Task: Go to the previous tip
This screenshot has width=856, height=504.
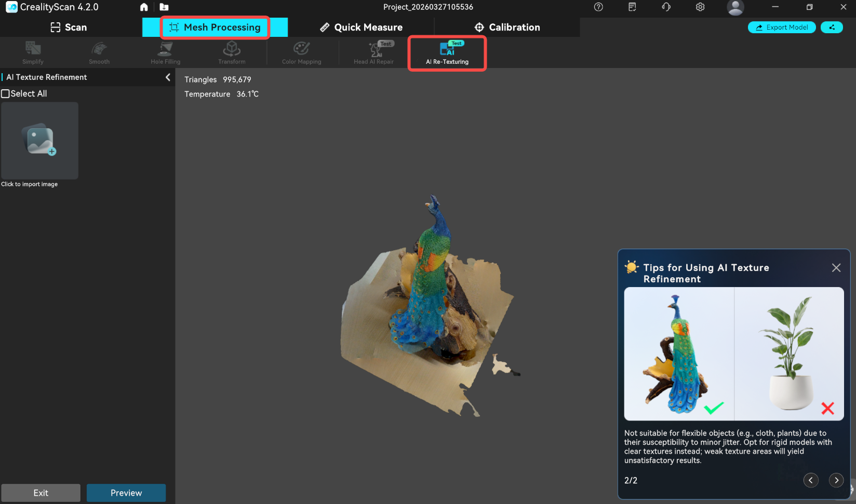Action: tap(810, 480)
